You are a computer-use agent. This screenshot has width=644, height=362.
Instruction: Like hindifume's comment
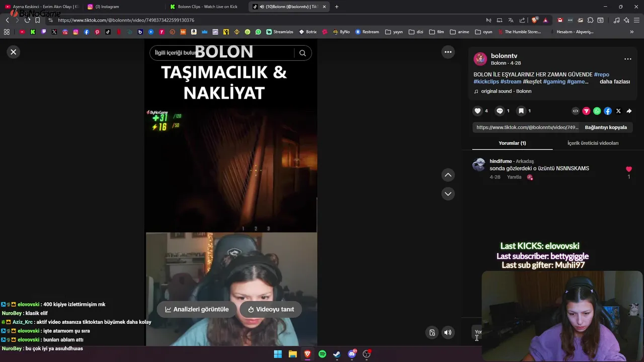[628, 169]
